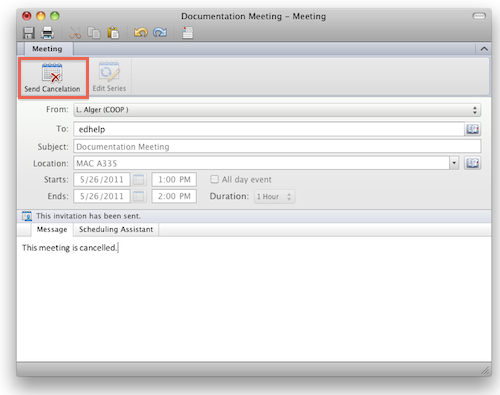Click the Ends date field

click(102, 196)
